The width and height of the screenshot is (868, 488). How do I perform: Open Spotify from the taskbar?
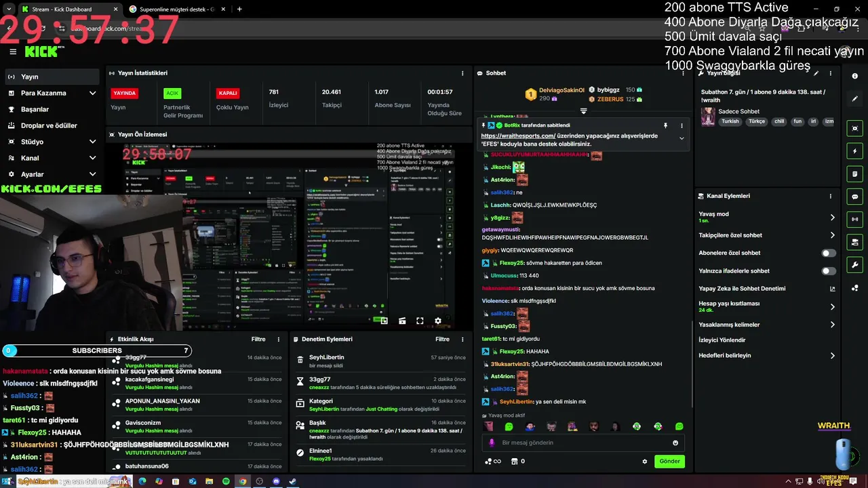pyautogui.click(x=226, y=481)
